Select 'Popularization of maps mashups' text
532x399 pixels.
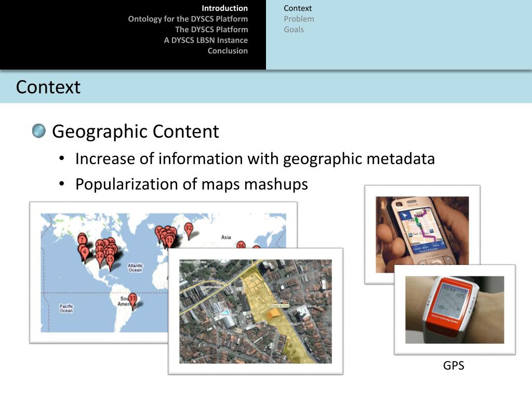click(191, 184)
